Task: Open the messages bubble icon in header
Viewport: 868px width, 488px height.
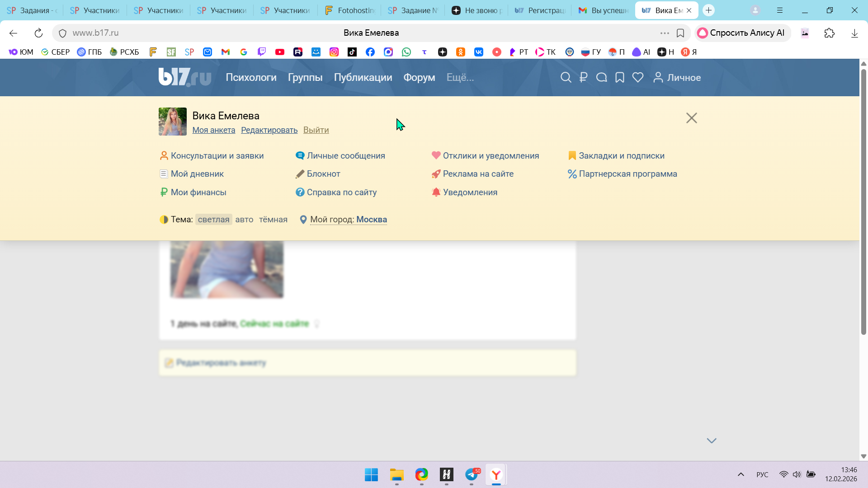Action: click(601, 78)
